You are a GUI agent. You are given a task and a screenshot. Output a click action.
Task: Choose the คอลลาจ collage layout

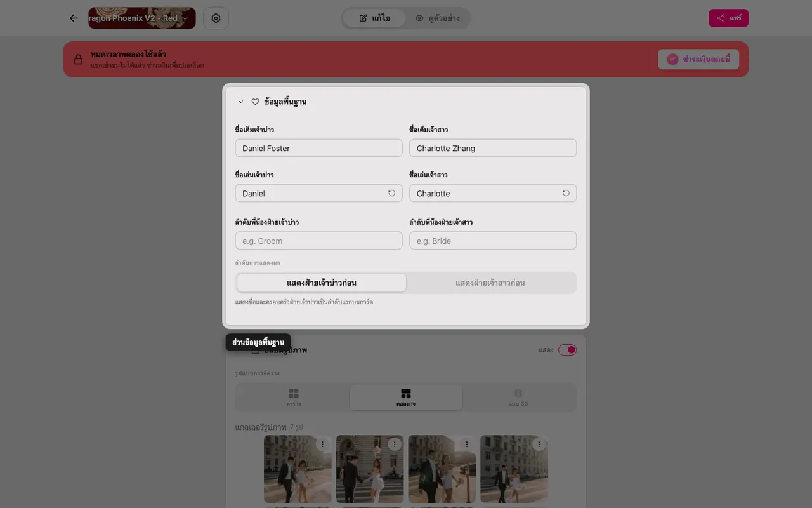[x=406, y=398]
